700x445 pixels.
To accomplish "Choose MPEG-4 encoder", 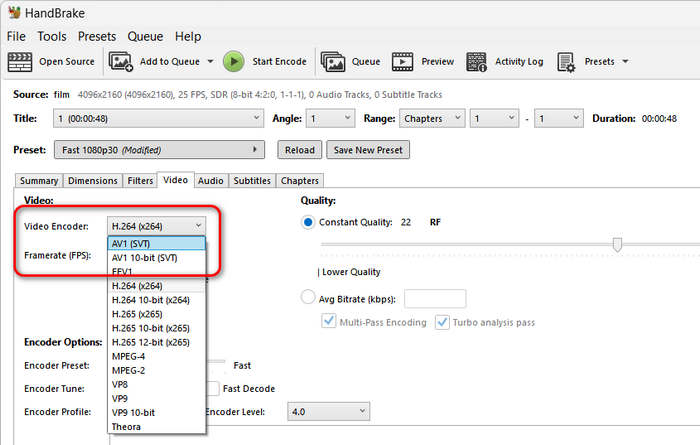I will (x=156, y=356).
